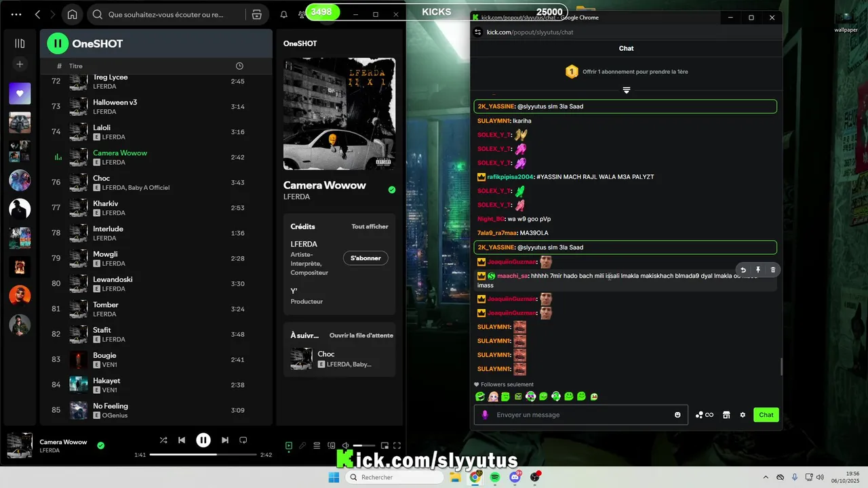Focus the Spotify search field
The width and height of the screenshot is (868, 488).
[x=166, y=14]
